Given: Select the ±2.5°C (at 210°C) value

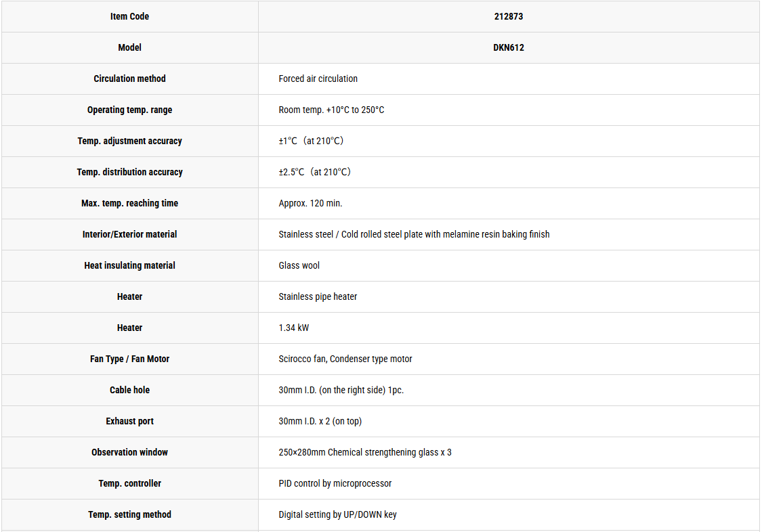Looking at the screenshot, I should pyautogui.click(x=315, y=172).
